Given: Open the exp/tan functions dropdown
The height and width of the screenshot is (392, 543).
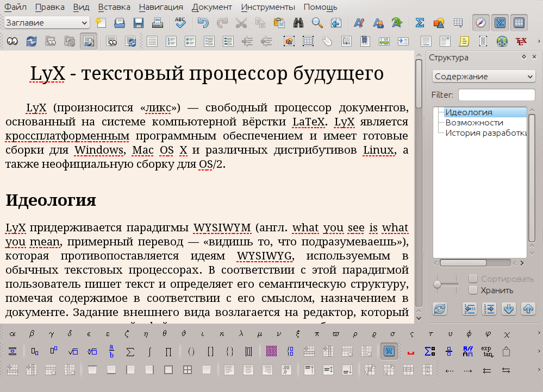Looking at the screenshot, I should 486,351.
